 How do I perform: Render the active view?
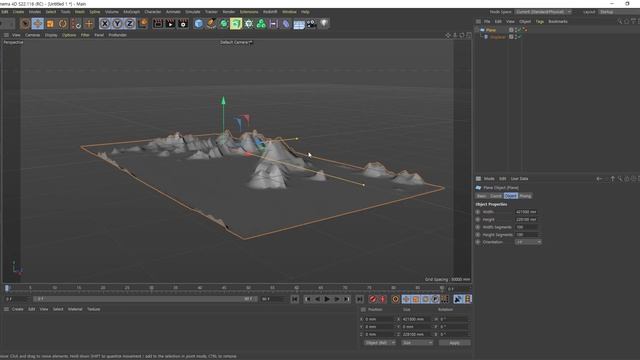pyautogui.click(x=158, y=24)
